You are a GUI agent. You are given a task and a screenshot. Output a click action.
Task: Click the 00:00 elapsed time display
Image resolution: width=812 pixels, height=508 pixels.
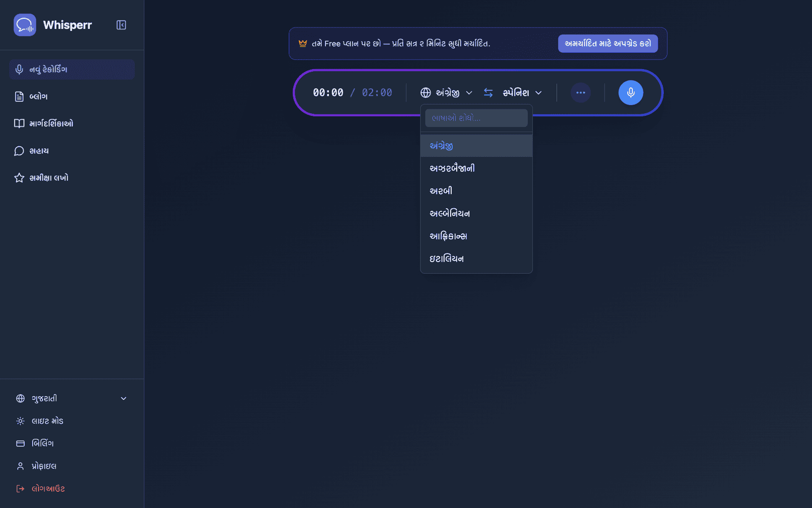[x=328, y=92]
